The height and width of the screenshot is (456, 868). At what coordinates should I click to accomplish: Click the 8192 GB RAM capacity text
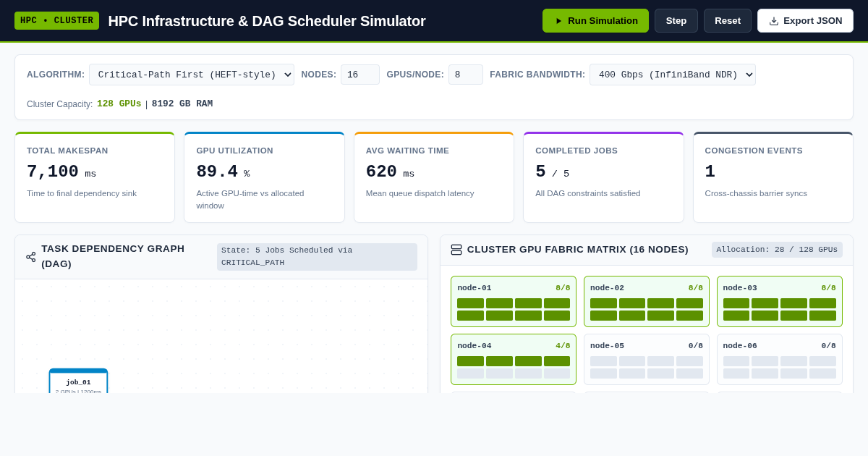click(x=182, y=104)
